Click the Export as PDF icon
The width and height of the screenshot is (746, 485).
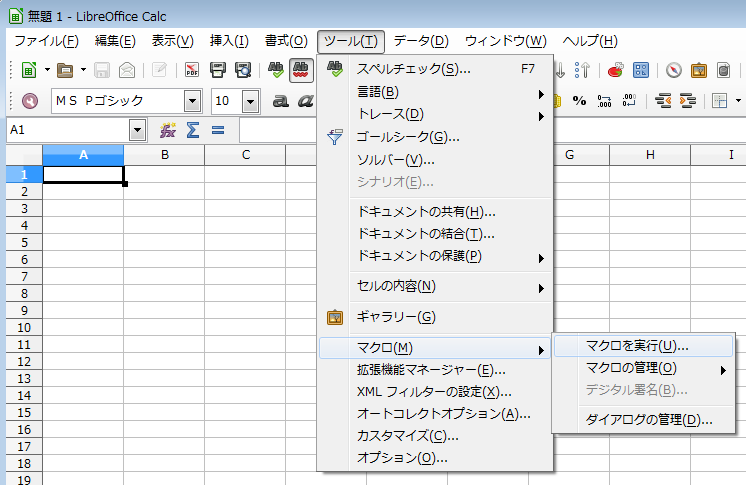click(x=192, y=70)
